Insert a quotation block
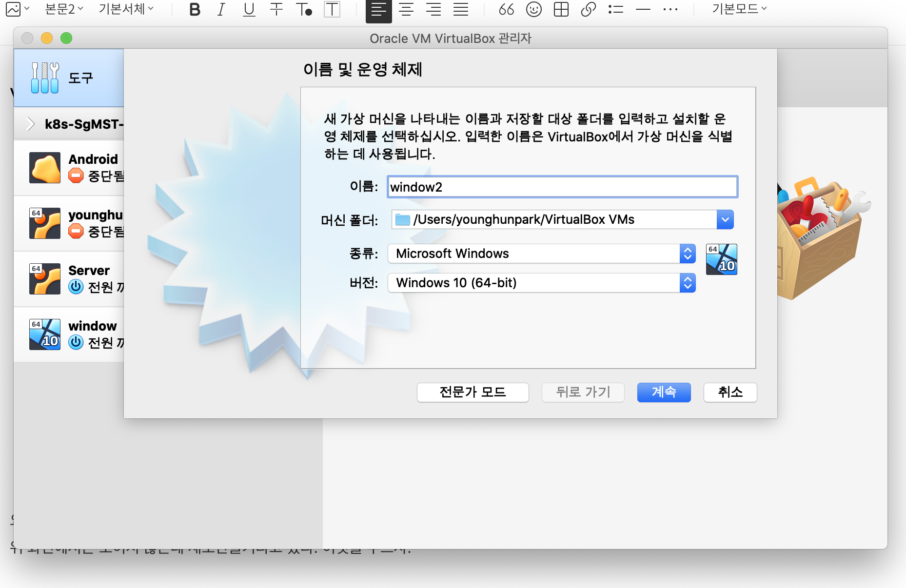The width and height of the screenshot is (906, 588). pos(507,9)
